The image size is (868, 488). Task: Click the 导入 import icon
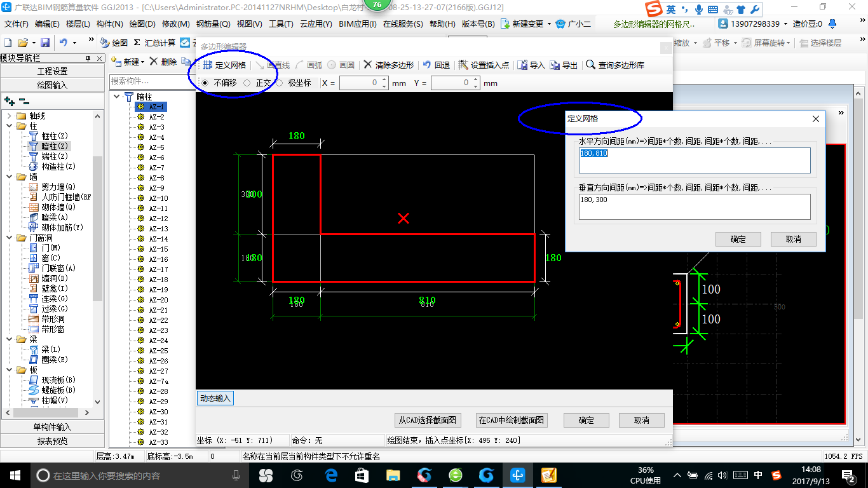(x=522, y=65)
